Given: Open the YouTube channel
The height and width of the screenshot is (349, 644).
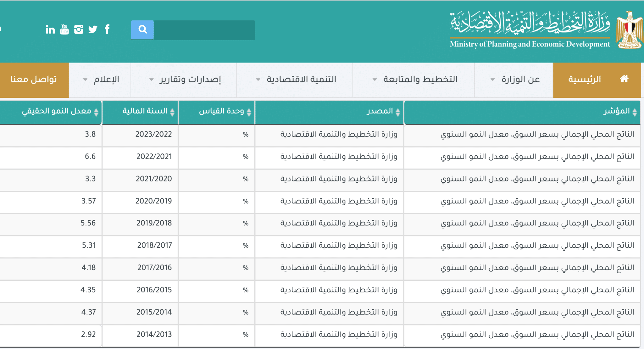Looking at the screenshot, I should (64, 30).
